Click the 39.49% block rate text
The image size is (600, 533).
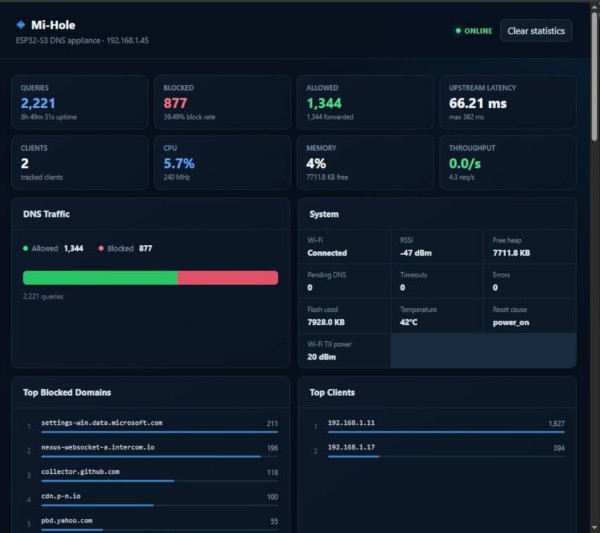coord(189,117)
